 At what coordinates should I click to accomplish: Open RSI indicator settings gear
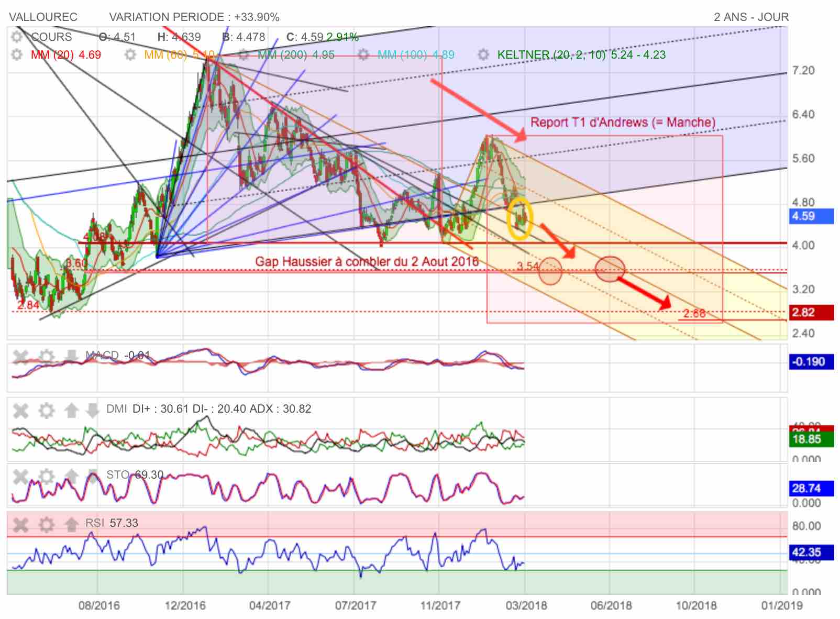pos(47,524)
